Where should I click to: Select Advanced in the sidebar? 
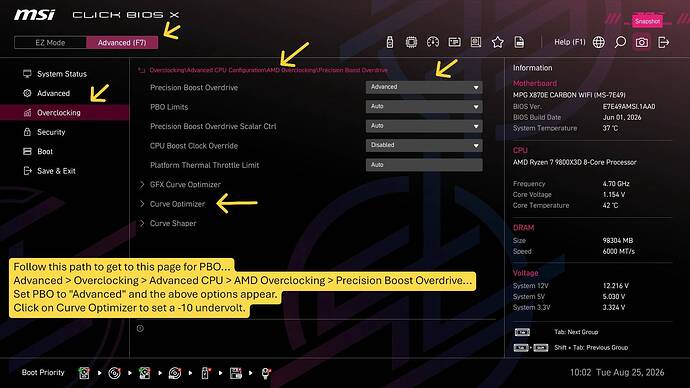tap(53, 93)
